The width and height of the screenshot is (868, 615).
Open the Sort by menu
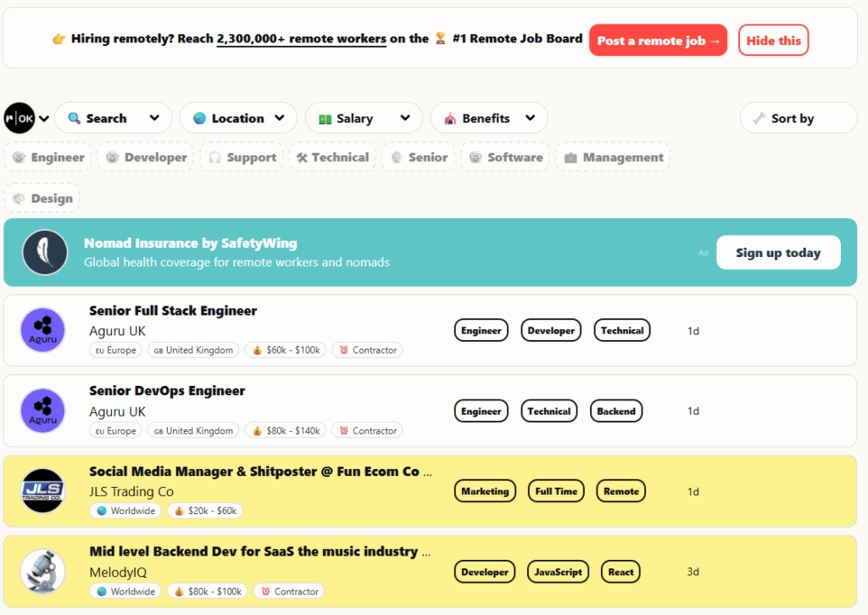click(798, 118)
